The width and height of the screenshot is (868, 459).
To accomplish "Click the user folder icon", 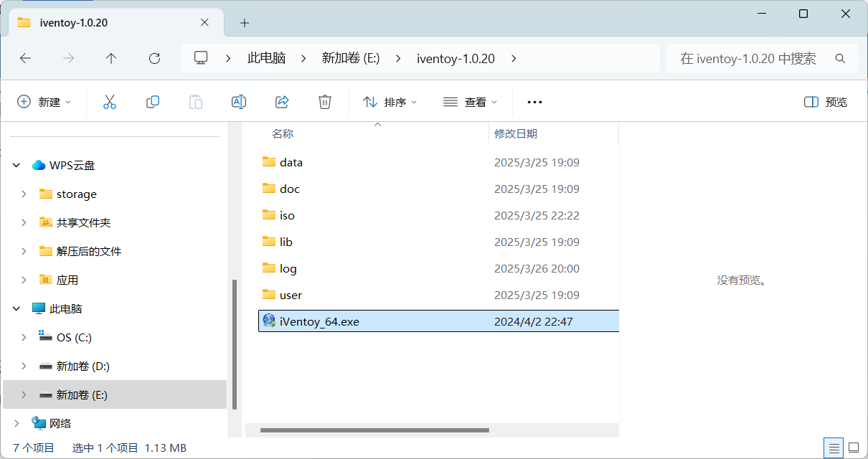I will (269, 294).
